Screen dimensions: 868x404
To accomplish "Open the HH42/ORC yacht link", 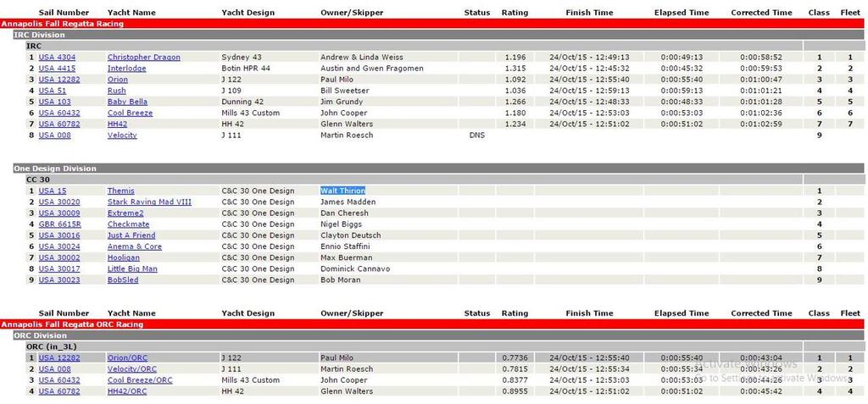I will [127, 391].
